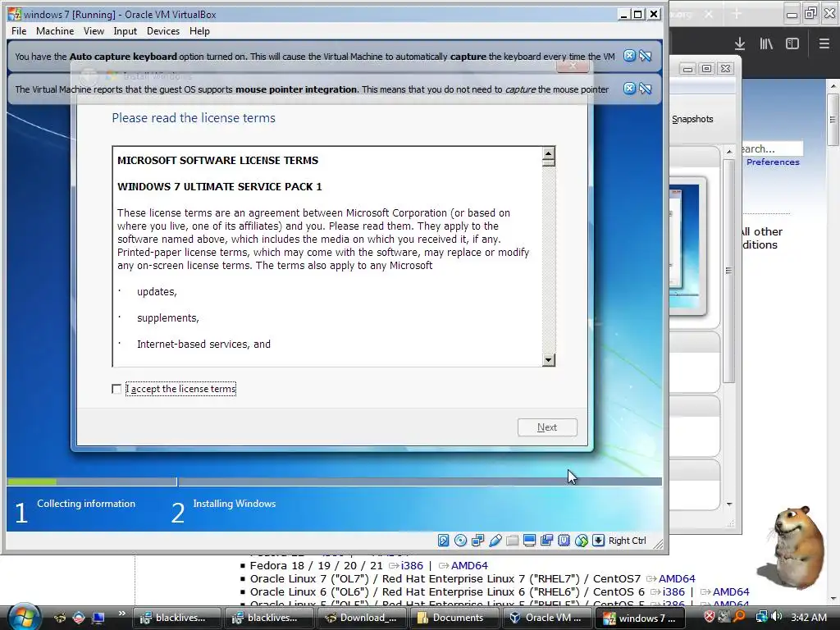Open the i386 link for Fedora 18 / 19 / 20 / 21
Screen dimensions: 840x630
[x=412, y=565]
